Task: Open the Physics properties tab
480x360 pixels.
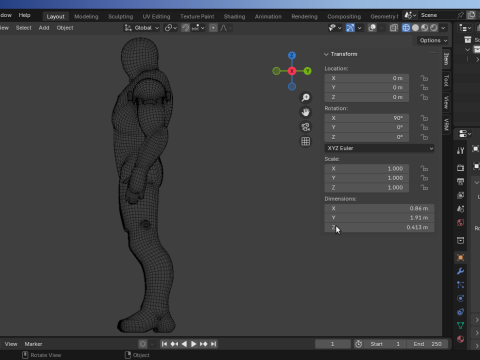Action: (461, 298)
